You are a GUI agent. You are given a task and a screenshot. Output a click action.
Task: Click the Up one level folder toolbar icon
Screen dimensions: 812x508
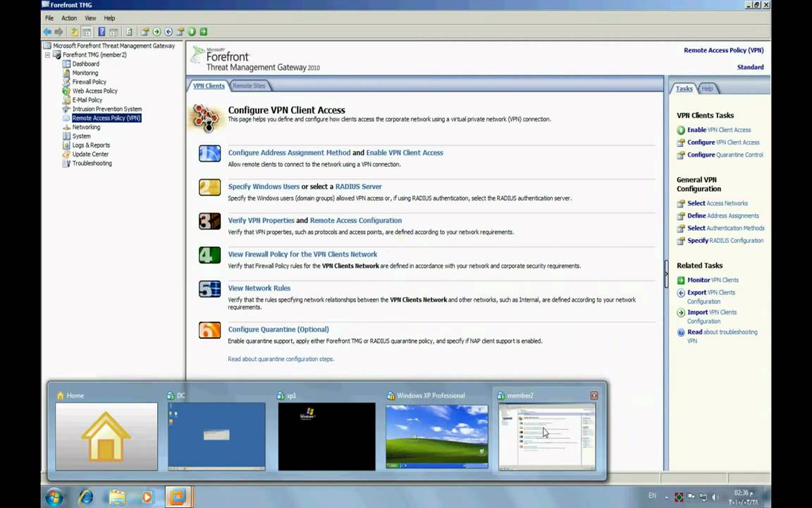click(75, 32)
